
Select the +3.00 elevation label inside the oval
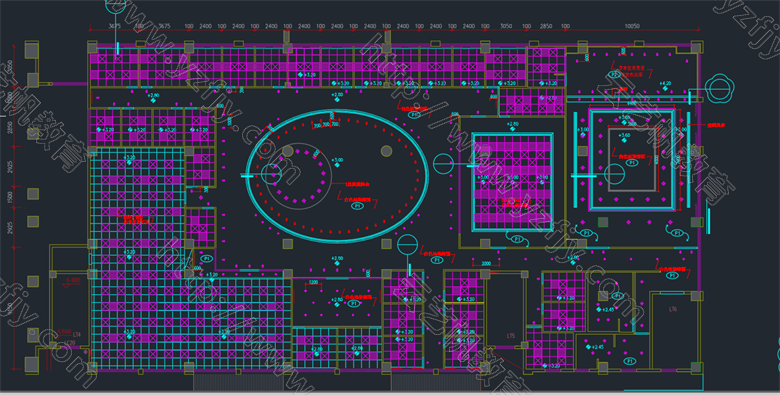337,160
